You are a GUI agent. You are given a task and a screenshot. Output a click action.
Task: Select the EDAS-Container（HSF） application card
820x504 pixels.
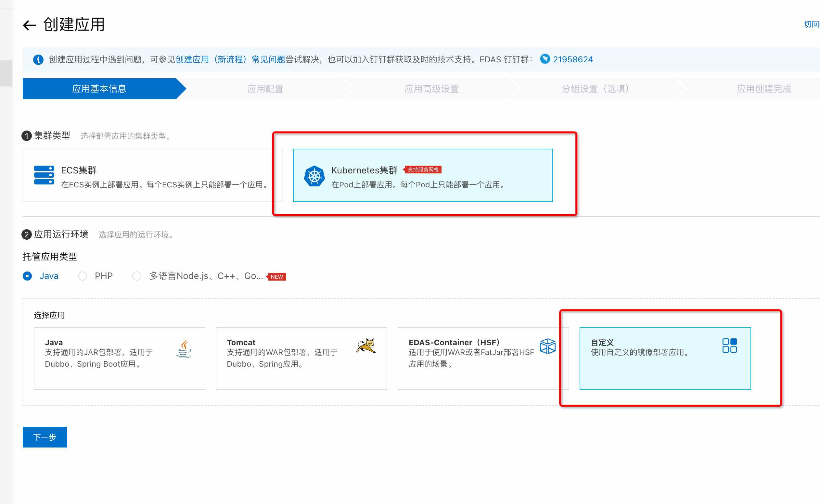(483, 358)
